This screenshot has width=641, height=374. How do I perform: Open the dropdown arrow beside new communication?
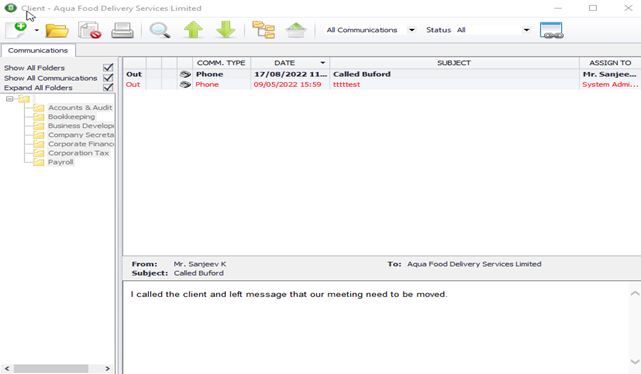point(37,30)
